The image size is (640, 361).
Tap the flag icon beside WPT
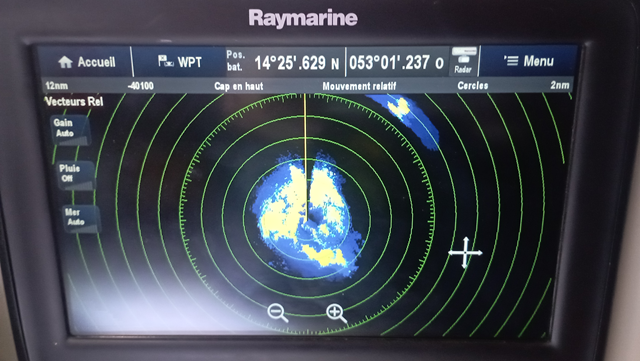point(166,61)
